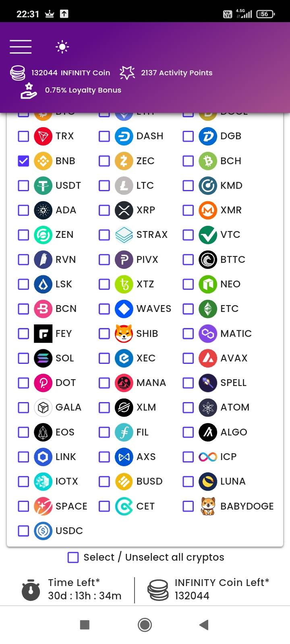Viewport: 290px width, 644px height.
Task: Tap the FEY square black icon
Action: (x=43, y=333)
